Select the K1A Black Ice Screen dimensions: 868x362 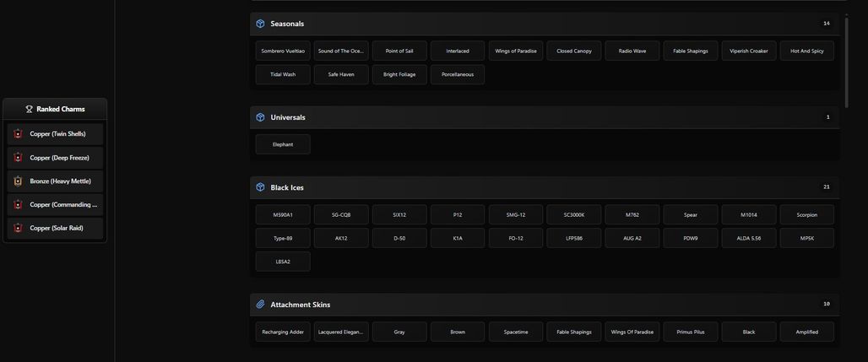click(458, 238)
